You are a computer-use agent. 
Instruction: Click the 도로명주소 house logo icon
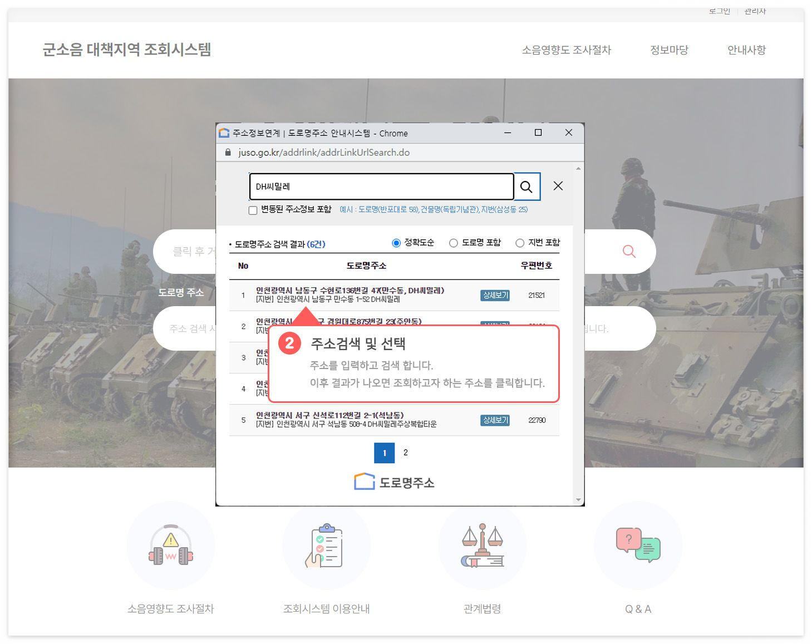coord(365,480)
